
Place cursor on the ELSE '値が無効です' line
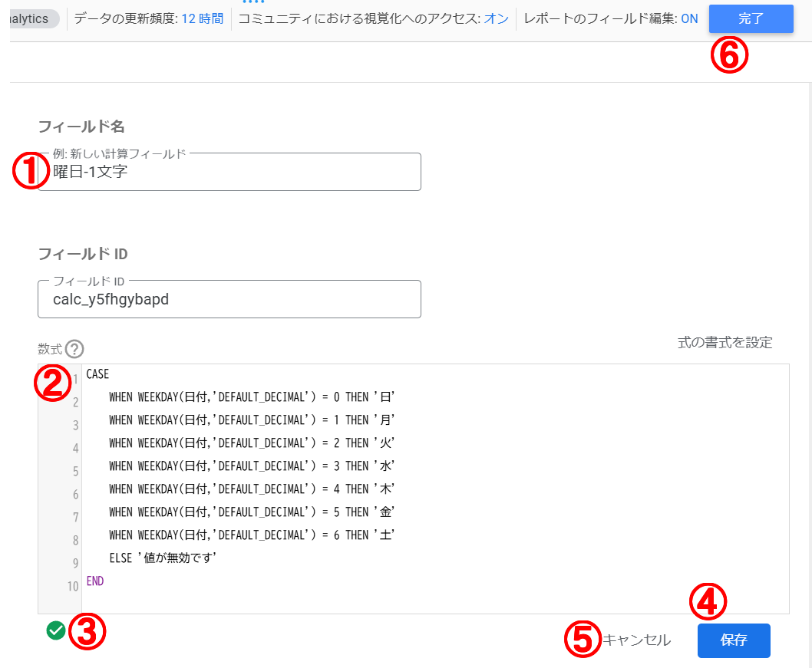pyautogui.click(x=163, y=558)
